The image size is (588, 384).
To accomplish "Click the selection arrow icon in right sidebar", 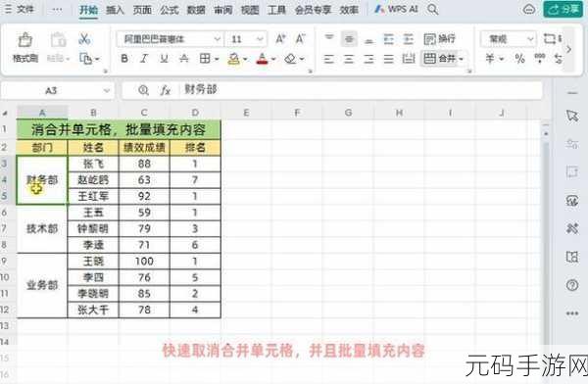I will [572, 116].
